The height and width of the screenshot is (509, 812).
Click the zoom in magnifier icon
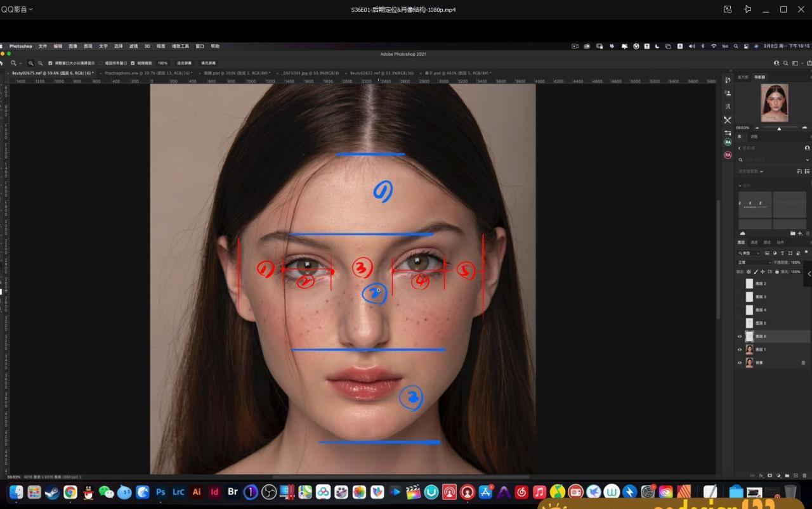pos(30,63)
